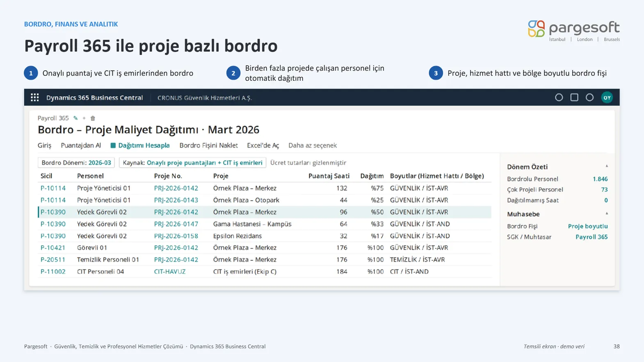Select Puantajdan Al action
Image resolution: width=644 pixels, height=362 pixels.
tap(81, 146)
